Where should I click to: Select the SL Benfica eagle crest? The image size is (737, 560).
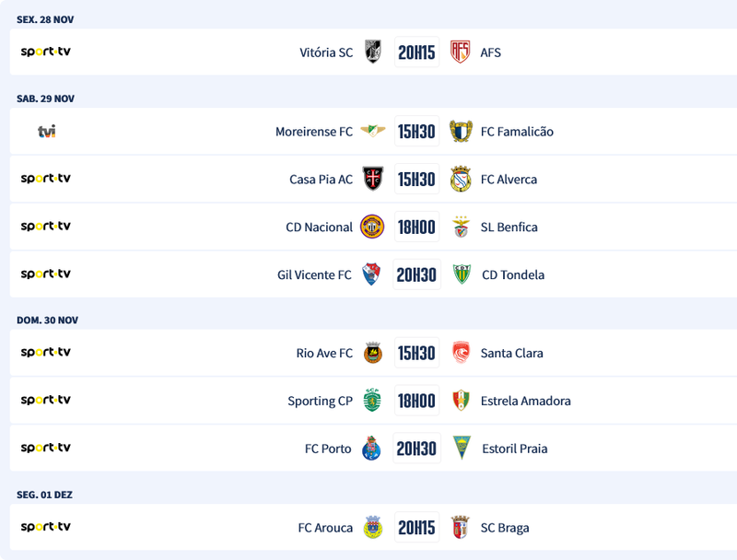click(461, 227)
